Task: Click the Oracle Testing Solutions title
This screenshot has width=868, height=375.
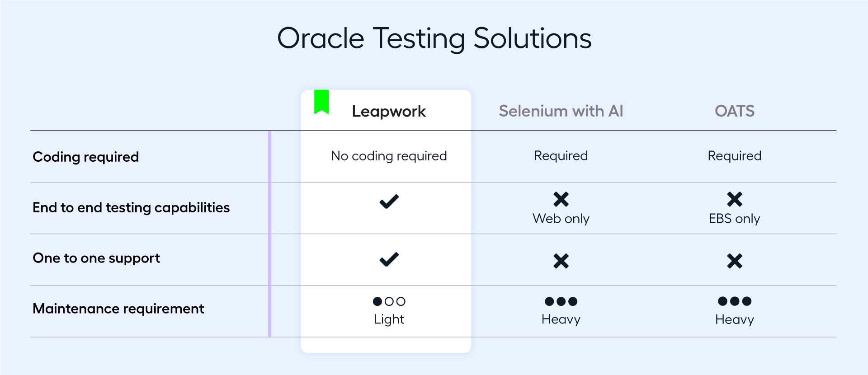Action: coord(434,38)
